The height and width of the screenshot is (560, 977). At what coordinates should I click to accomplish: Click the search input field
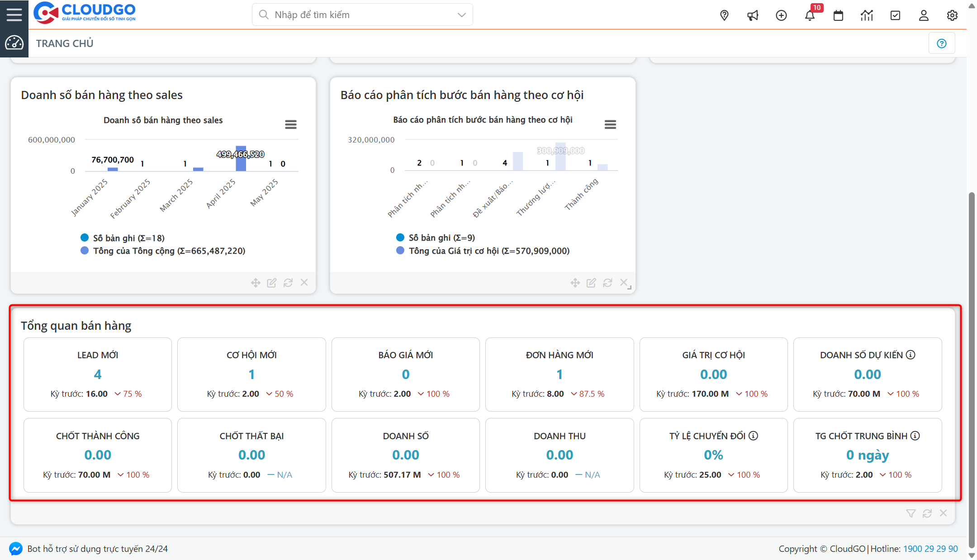(x=357, y=15)
